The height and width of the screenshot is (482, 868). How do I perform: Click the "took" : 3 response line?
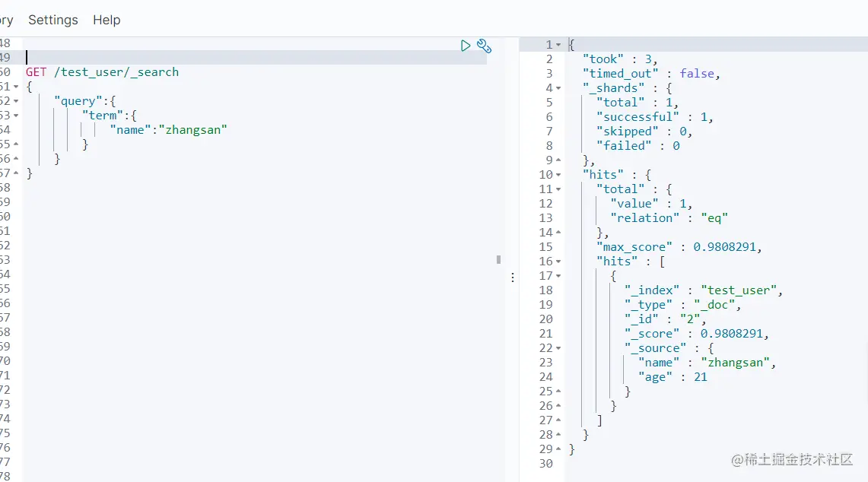(620, 59)
